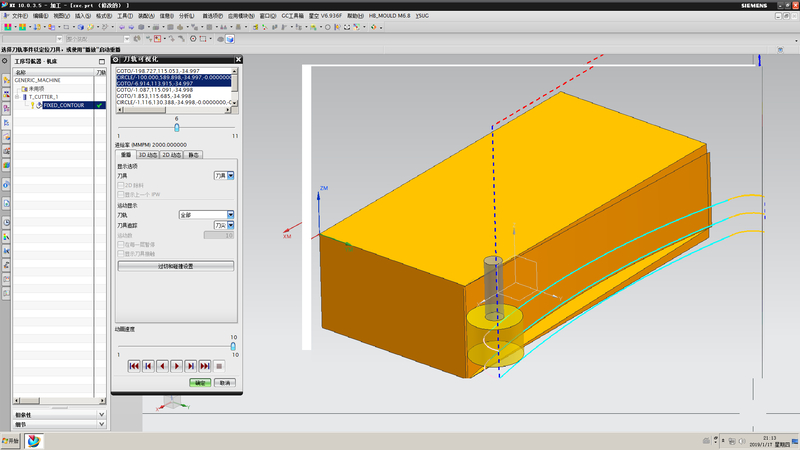Toggle the 2D 除料 checkbox

click(121, 185)
